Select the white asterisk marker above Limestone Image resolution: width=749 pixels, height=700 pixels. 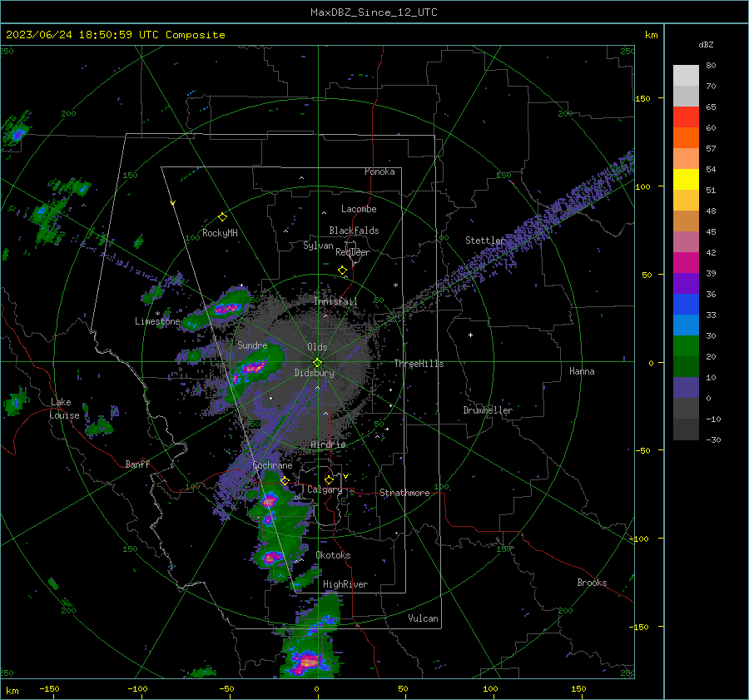tap(157, 314)
